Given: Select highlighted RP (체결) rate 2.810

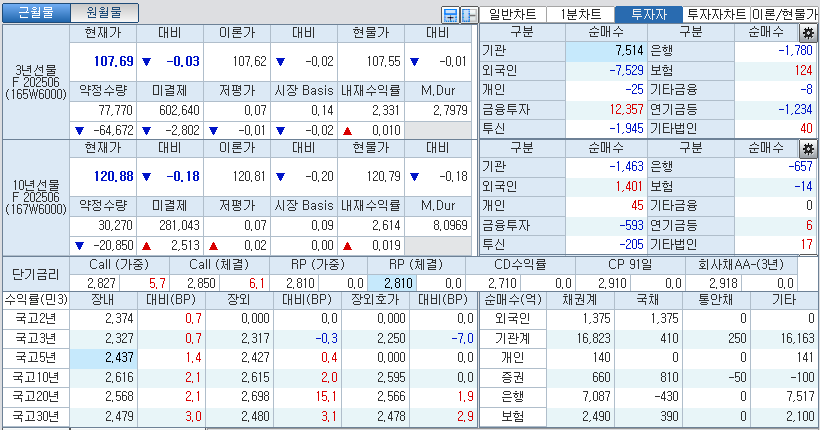Looking at the screenshot, I should (x=398, y=284).
